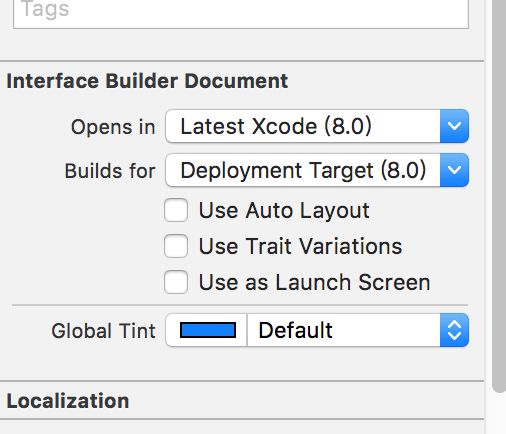Image resolution: width=506 pixels, height=434 pixels.
Task: Toggle Use Trait Variations checkbox
Action: coord(176,246)
